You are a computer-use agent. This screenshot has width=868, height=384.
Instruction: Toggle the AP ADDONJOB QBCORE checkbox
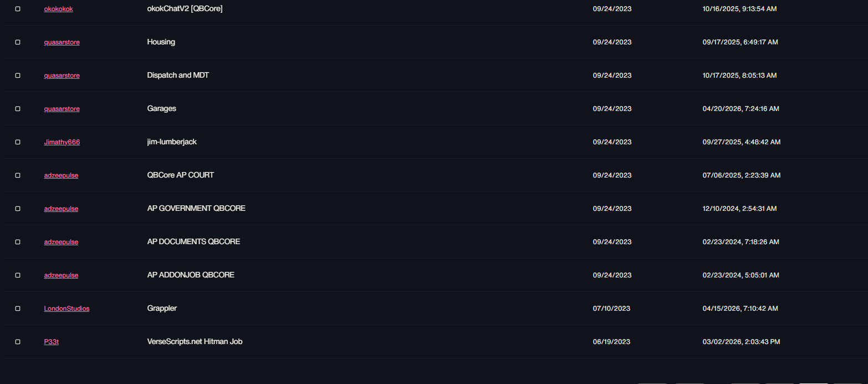(x=18, y=275)
